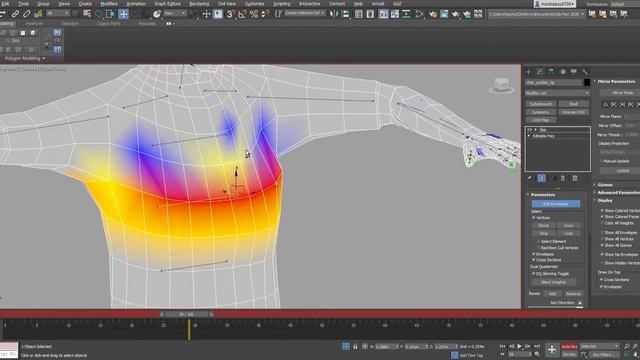640x360 pixels.
Task: Expand Advanced Parameters rollout
Action: coord(617,192)
